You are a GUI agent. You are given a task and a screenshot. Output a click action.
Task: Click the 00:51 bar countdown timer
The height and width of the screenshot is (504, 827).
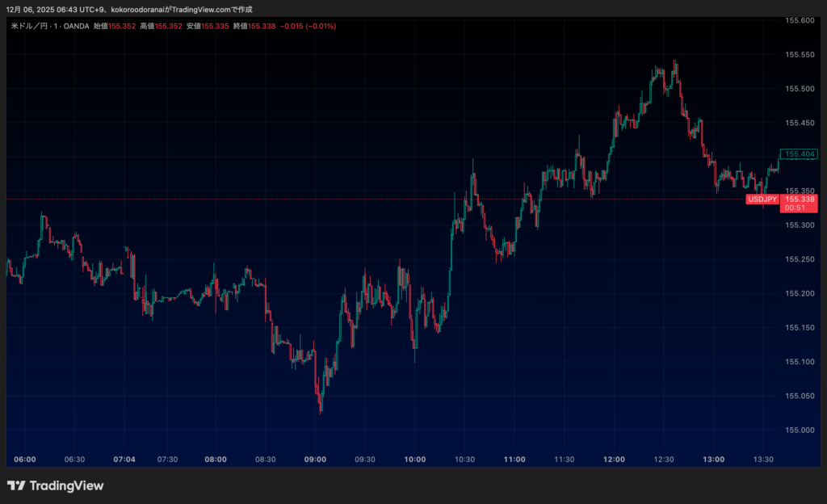(x=796, y=208)
